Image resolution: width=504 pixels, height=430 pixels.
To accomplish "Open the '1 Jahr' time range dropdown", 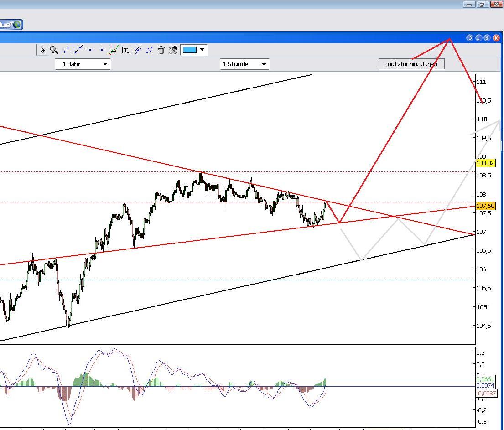I will 83,64.
